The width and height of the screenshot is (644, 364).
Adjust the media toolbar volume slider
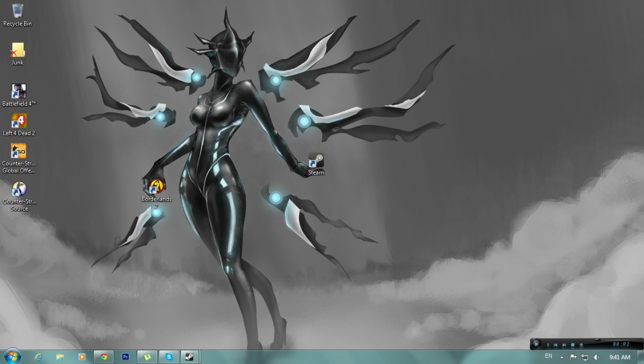[x=597, y=340]
